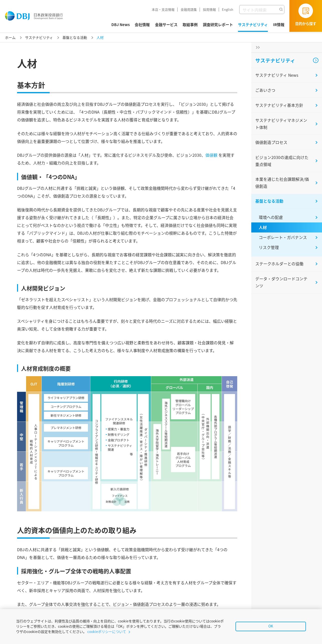Open the サステナビリティ menu tab
The height and width of the screenshot is (644, 322).
click(253, 25)
